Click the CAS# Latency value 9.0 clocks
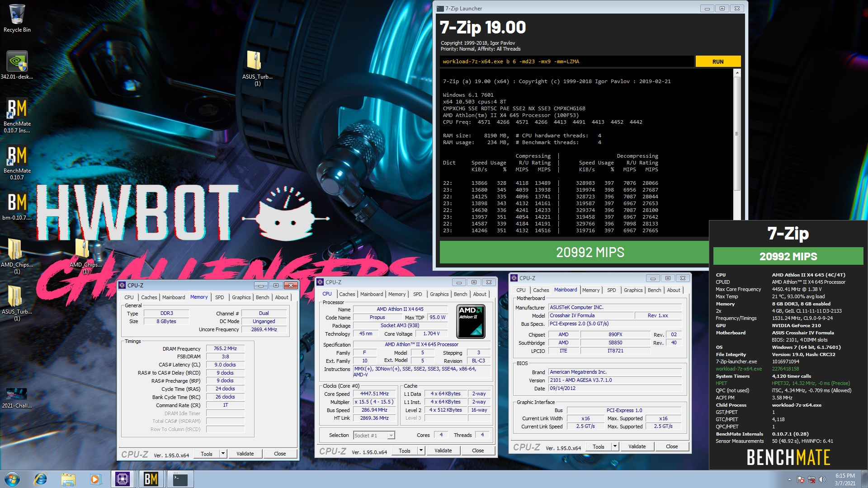This screenshot has height=488, width=868. coord(225,365)
